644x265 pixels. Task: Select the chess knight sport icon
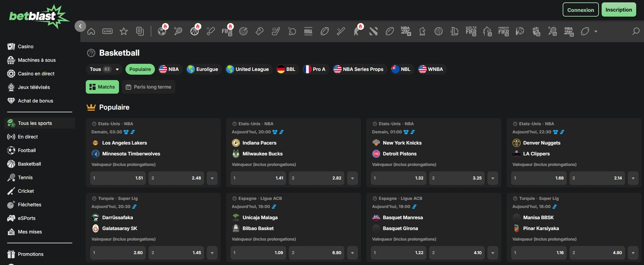click(x=422, y=32)
